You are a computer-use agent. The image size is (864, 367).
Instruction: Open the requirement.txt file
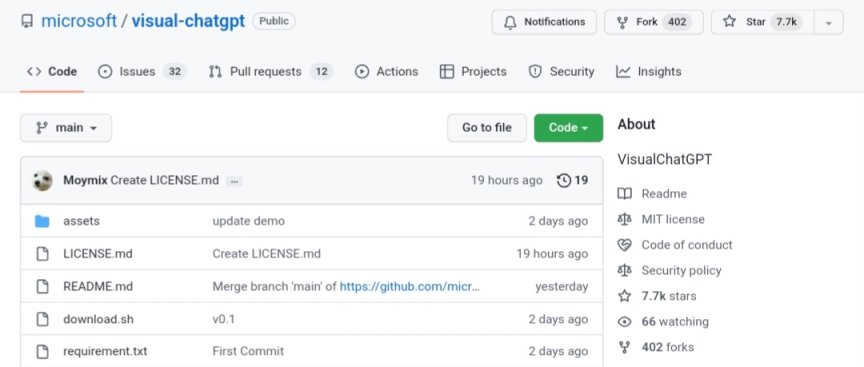tap(105, 352)
